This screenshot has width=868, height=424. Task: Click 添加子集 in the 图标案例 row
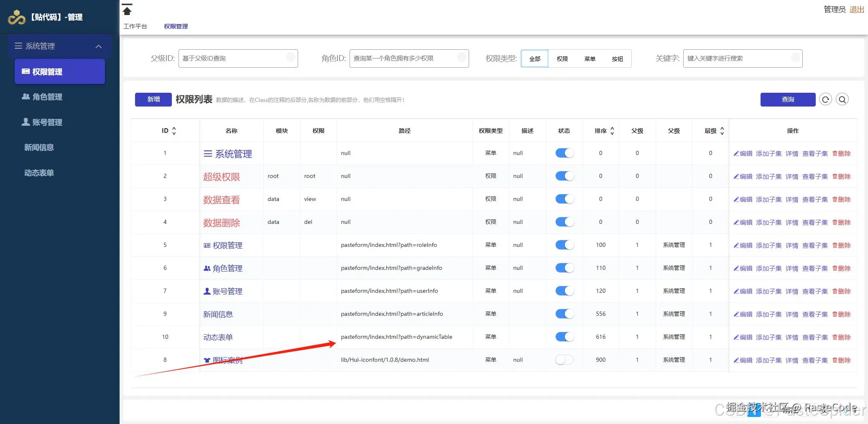tap(769, 361)
